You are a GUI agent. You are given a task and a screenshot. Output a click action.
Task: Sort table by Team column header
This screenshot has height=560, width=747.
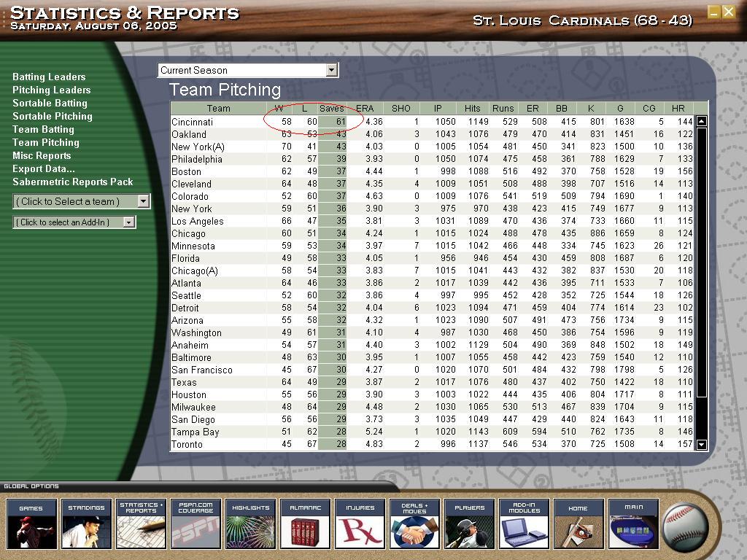(x=219, y=108)
